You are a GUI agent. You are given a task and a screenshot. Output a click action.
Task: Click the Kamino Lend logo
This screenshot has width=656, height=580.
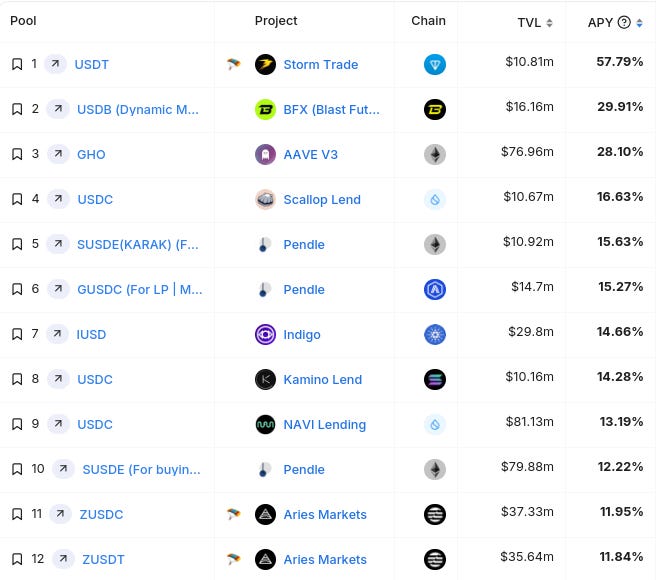[x=265, y=380]
